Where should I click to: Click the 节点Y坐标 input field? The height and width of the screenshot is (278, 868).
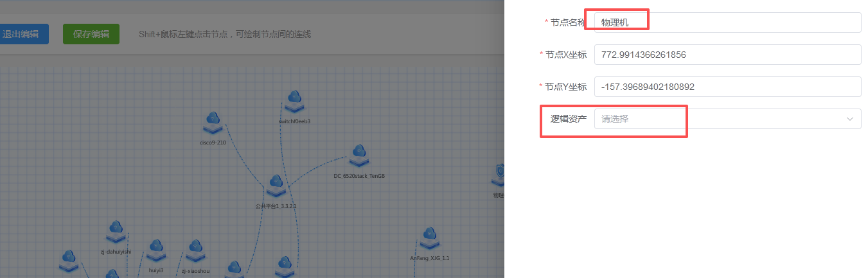coord(728,87)
